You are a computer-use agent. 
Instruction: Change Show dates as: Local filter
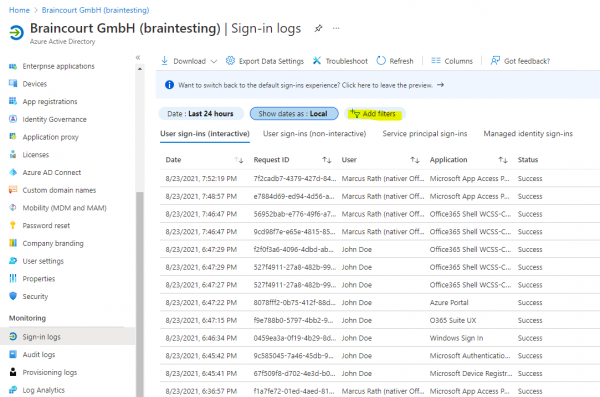[294, 114]
